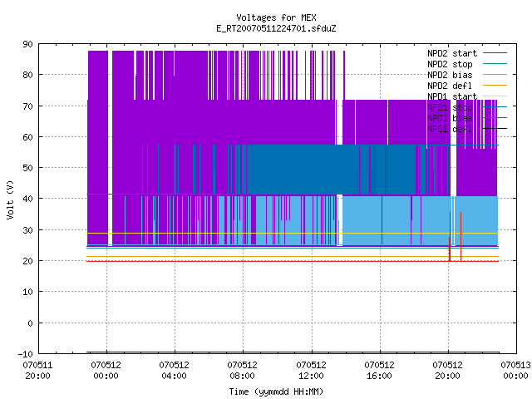Click the y-axis tick label 80
This screenshot has height=399, width=532.
tap(27, 75)
